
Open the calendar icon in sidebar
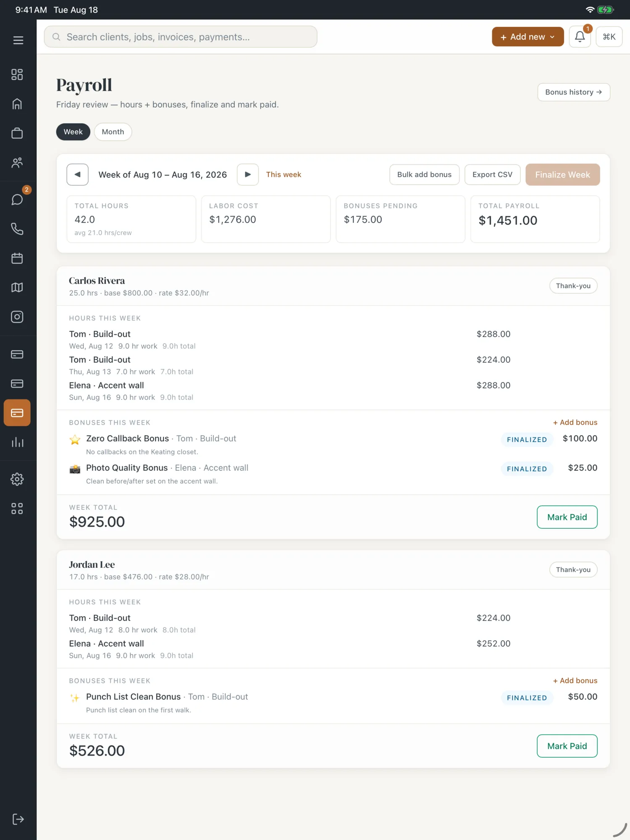pos(17,258)
